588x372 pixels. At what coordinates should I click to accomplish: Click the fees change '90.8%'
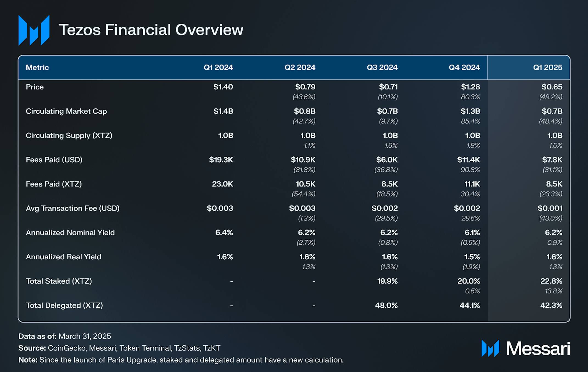tap(470, 170)
